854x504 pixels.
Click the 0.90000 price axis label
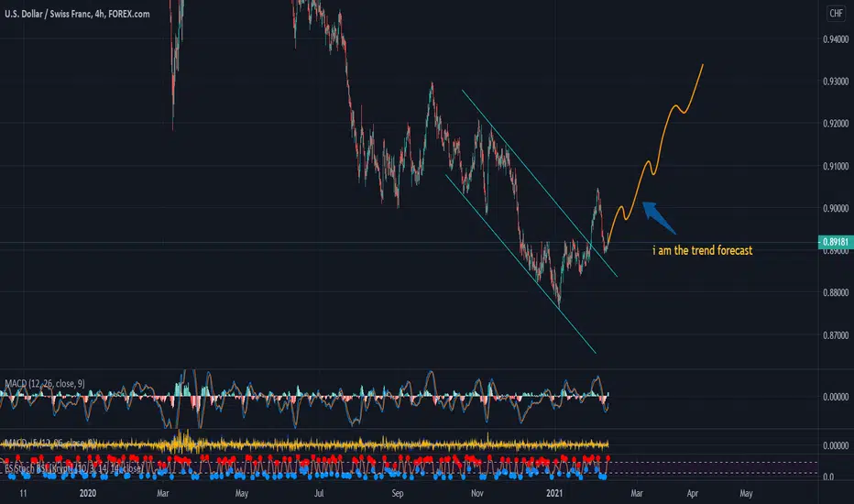click(x=836, y=208)
